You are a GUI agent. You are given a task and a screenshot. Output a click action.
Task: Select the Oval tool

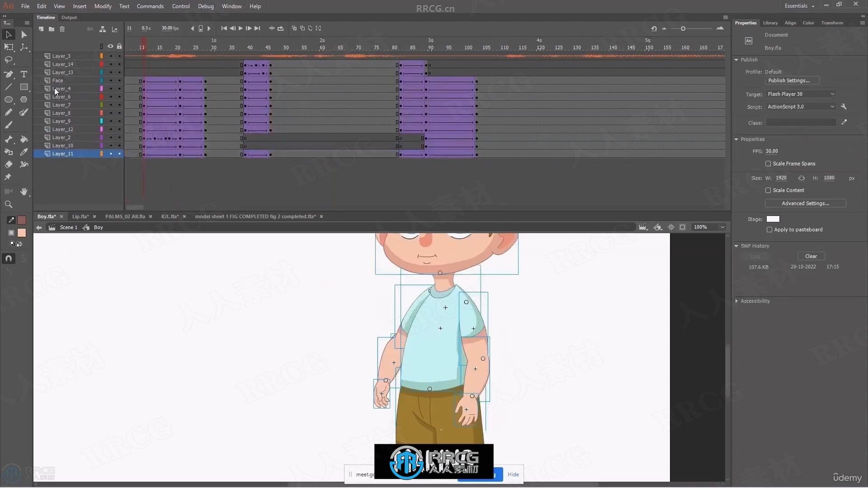coord(9,99)
